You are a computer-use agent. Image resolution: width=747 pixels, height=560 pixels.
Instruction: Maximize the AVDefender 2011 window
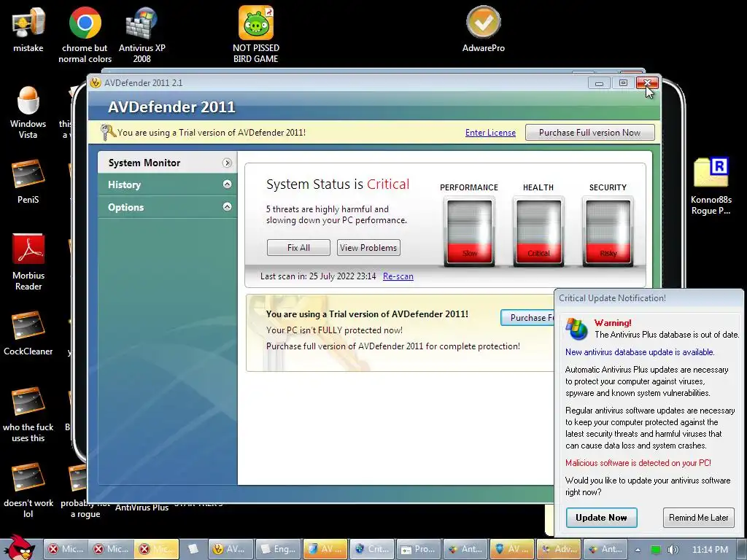click(623, 83)
